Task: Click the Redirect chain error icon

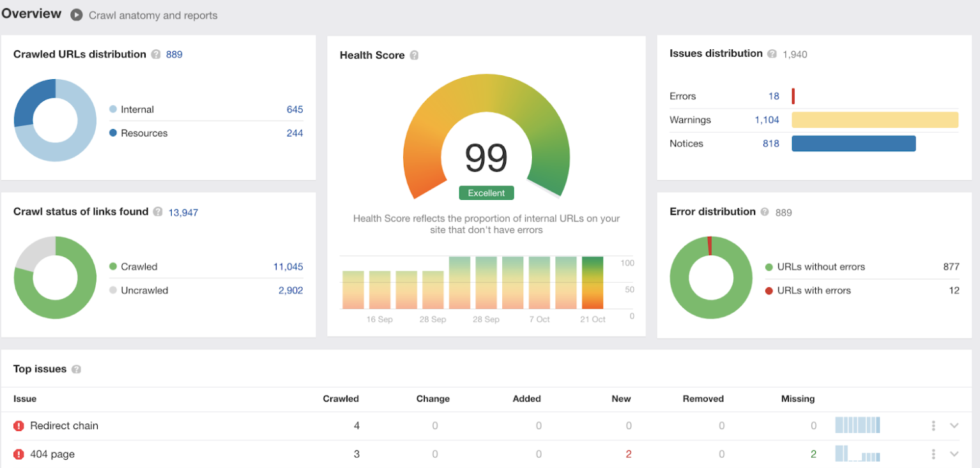Action: click(19, 426)
